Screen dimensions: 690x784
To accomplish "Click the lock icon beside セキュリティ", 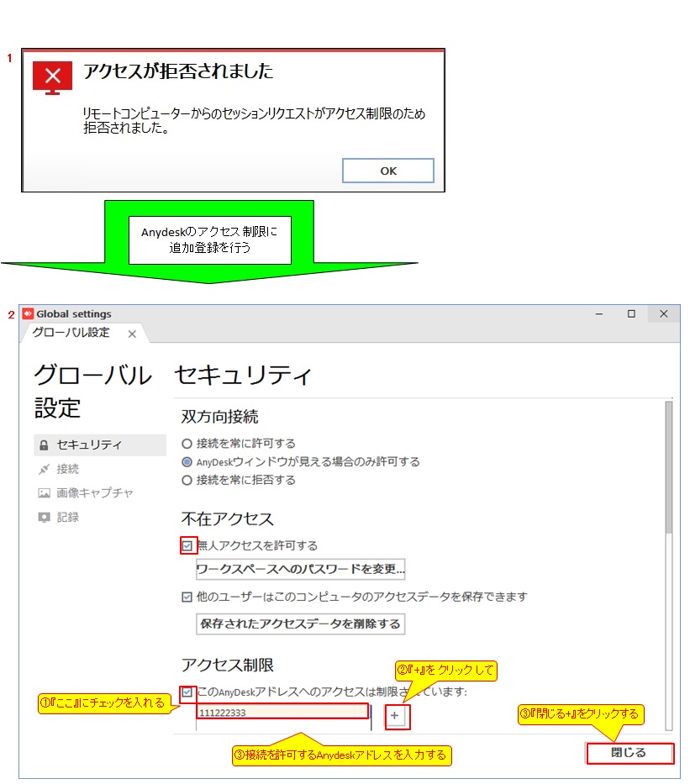I will click(44, 445).
